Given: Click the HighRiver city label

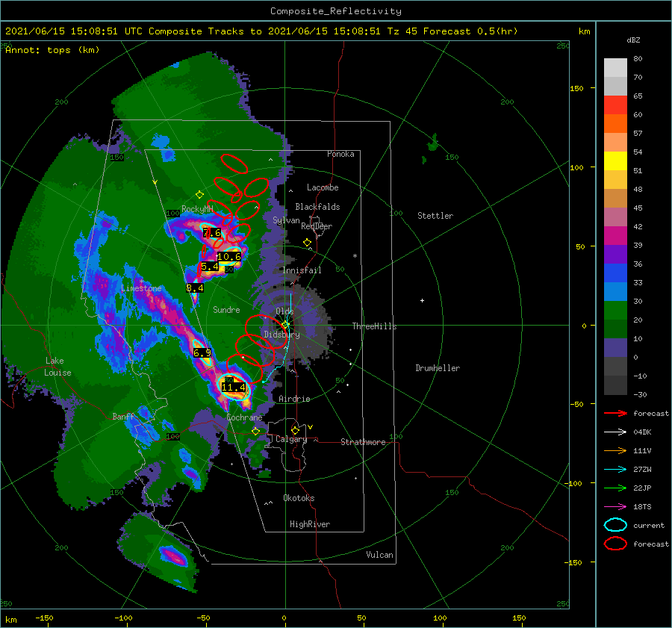Looking at the screenshot, I should pyautogui.click(x=309, y=524).
